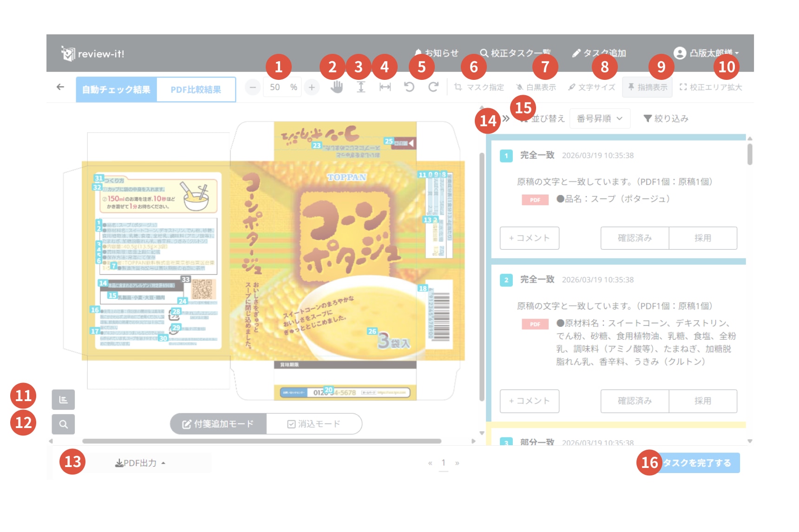Click 確認済み on result item 1
Image resolution: width=799 pixels, height=532 pixels.
click(635, 238)
